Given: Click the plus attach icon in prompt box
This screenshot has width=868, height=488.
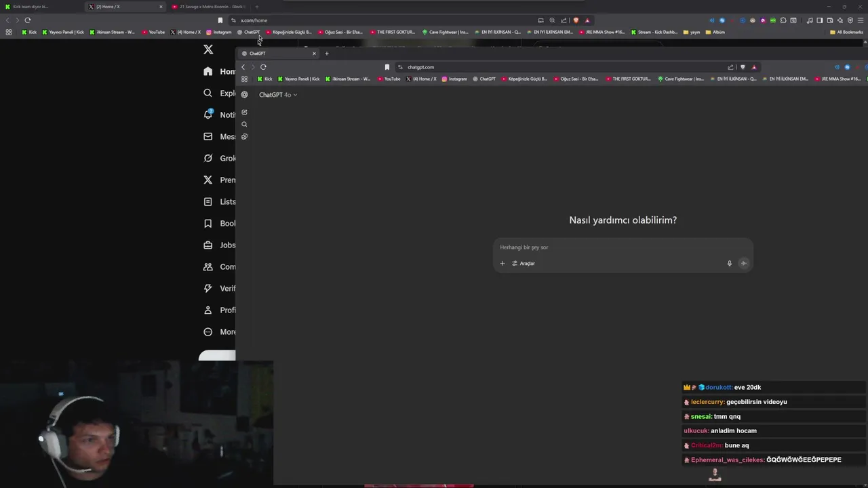Looking at the screenshot, I should [x=502, y=263].
